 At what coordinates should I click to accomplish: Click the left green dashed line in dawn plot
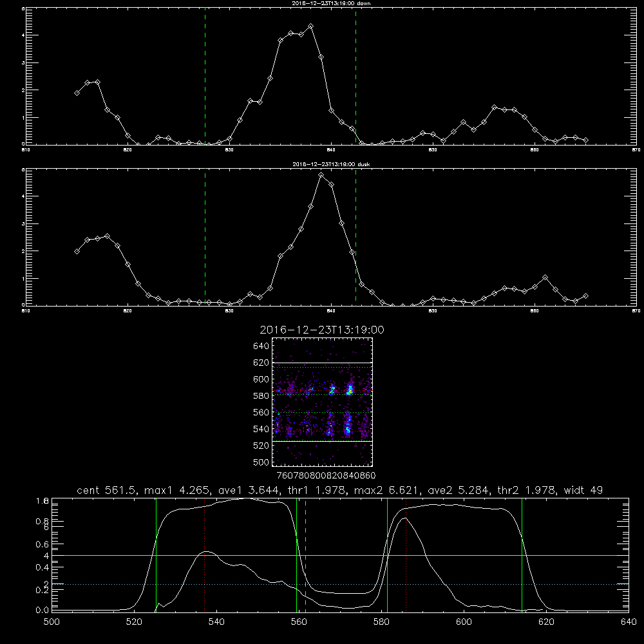(205, 78)
